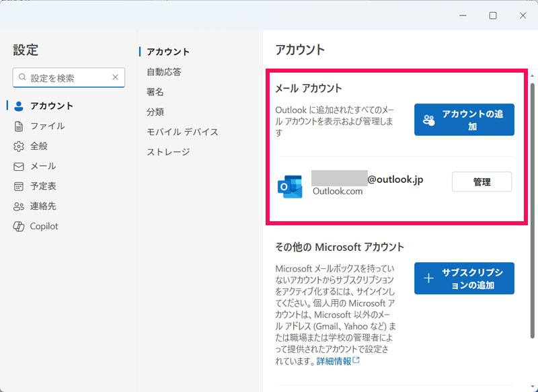This screenshot has width=538, height=392.
Task: Click the アカウントの追加 button
Action: click(464, 120)
